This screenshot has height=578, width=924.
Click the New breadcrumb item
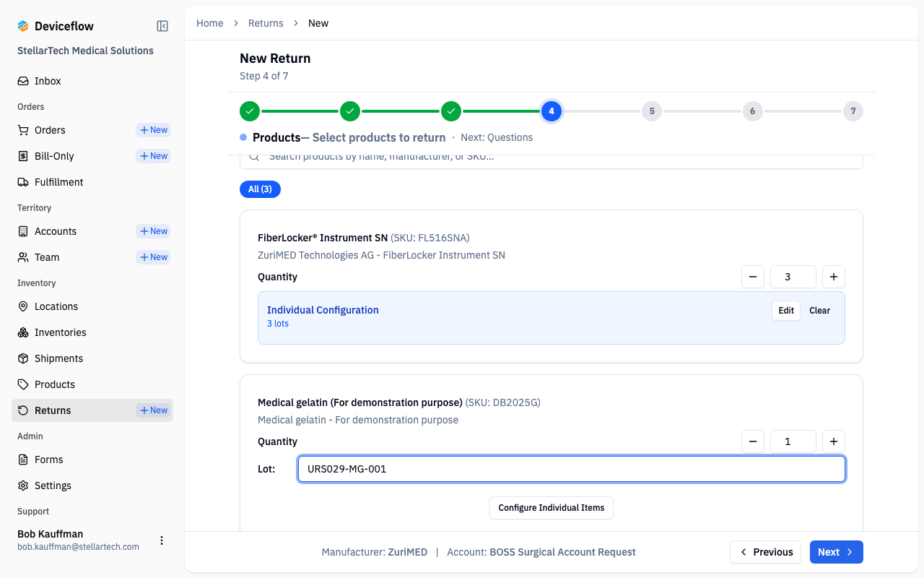click(318, 23)
